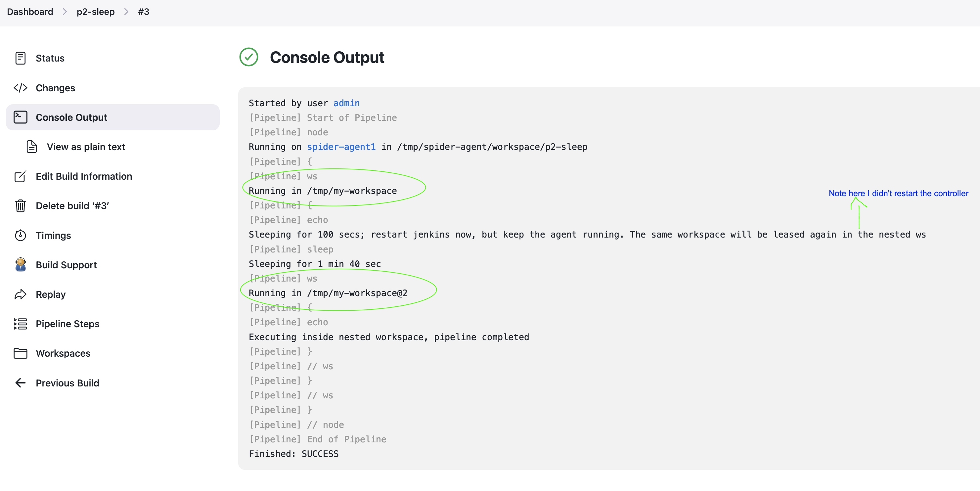980x491 pixels.
Task: Open the Timings page
Action: point(53,236)
